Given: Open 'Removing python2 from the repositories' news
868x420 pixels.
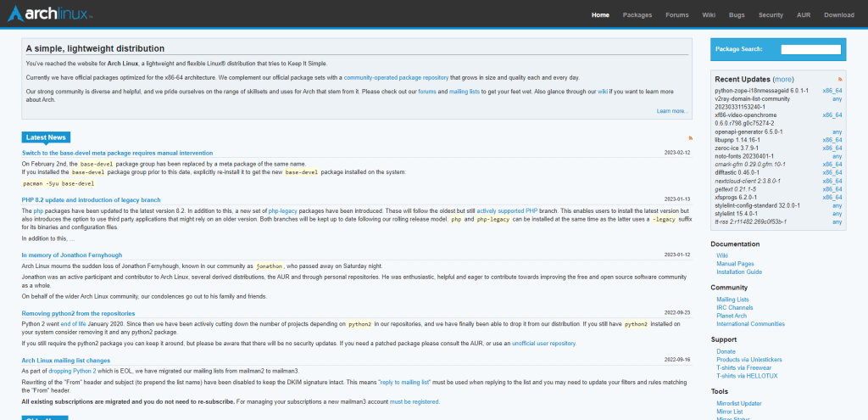Looking at the screenshot, I should tap(78, 314).
